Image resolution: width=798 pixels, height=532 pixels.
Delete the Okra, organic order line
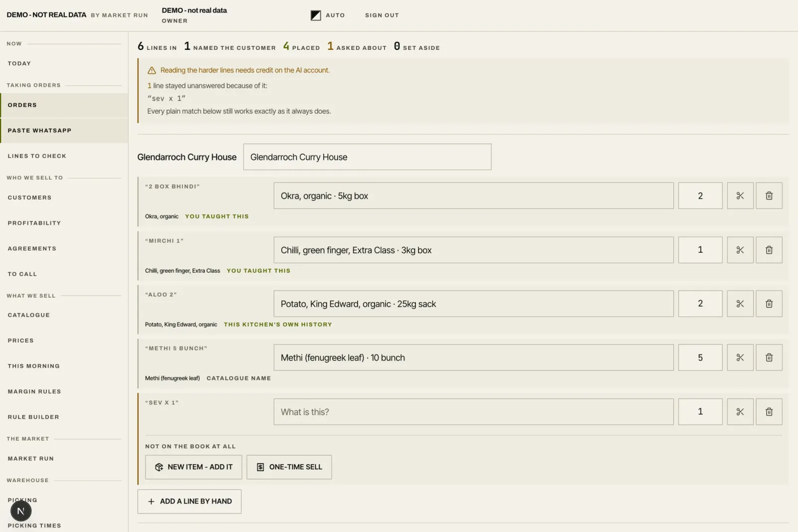click(769, 196)
